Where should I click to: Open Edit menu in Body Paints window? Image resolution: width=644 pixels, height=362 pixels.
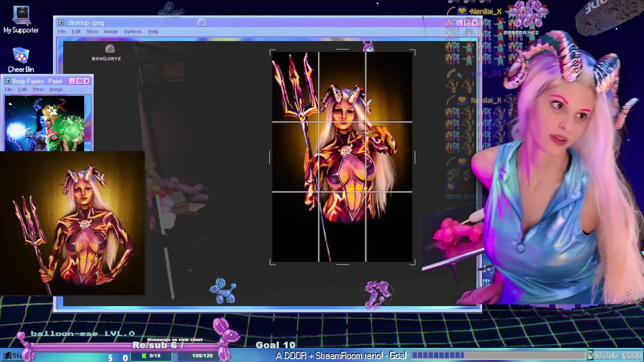23,89
